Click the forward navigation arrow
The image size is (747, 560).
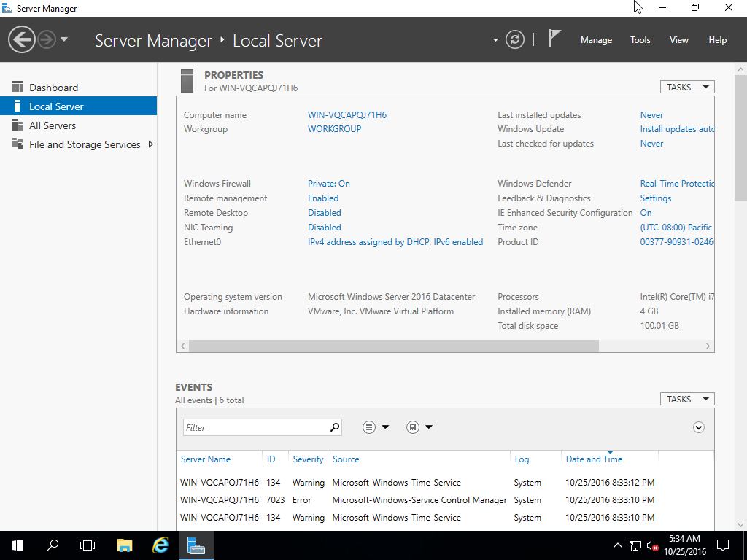click(47, 39)
